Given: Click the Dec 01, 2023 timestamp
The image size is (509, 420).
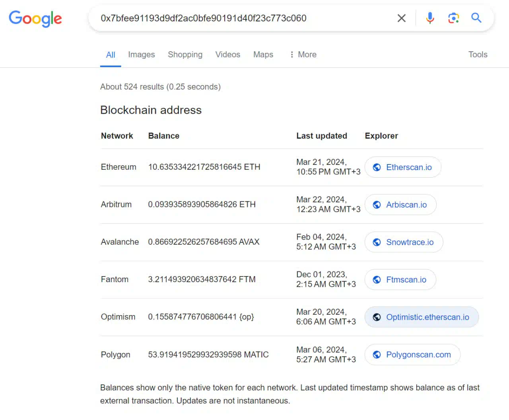Looking at the screenshot, I should (326, 279).
